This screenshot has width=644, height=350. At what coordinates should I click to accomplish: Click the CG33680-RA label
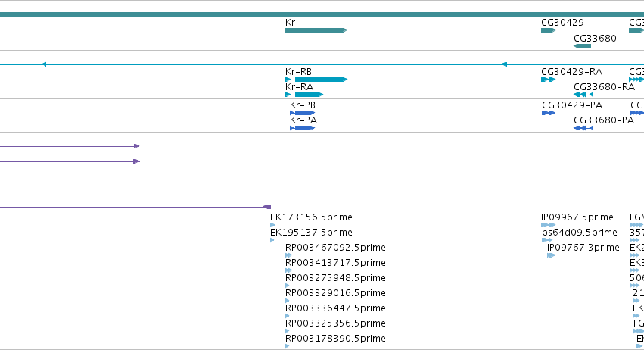pos(604,87)
